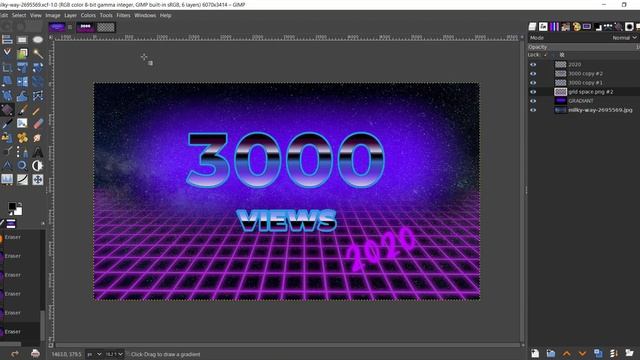Select the Warp Transform tool
The image size is (640, 360).
coord(22,96)
